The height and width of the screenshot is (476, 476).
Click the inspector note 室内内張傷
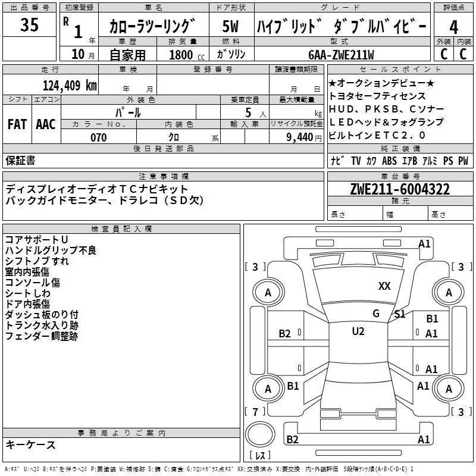point(27,272)
